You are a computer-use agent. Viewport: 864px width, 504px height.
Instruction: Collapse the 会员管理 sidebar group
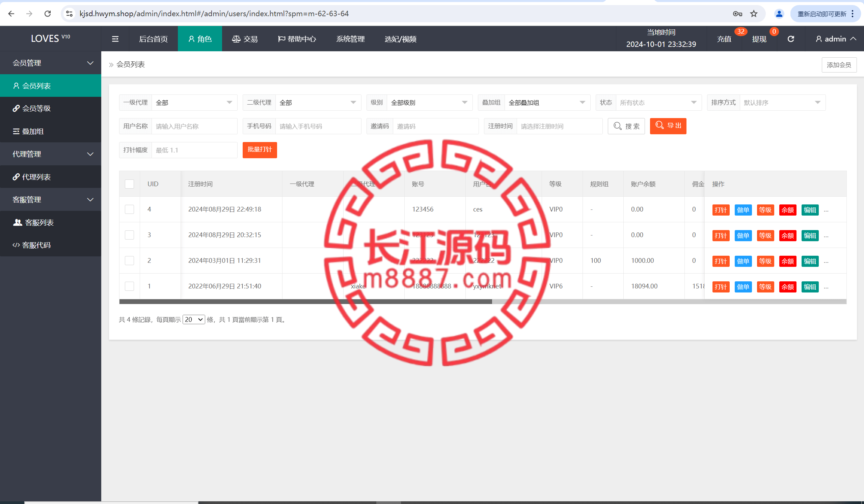[x=51, y=63]
